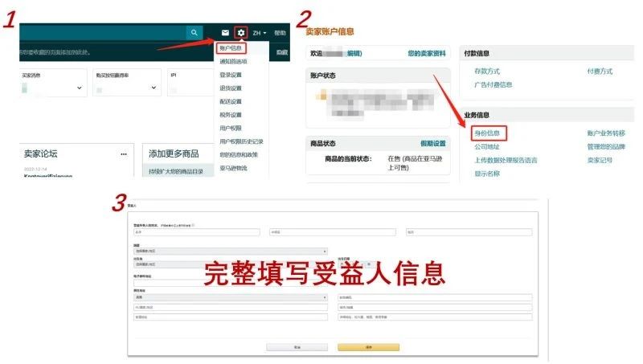Open 您的卖家资料 link
The width and height of the screenshot is (643, 364).
click(x=426, y=54)
